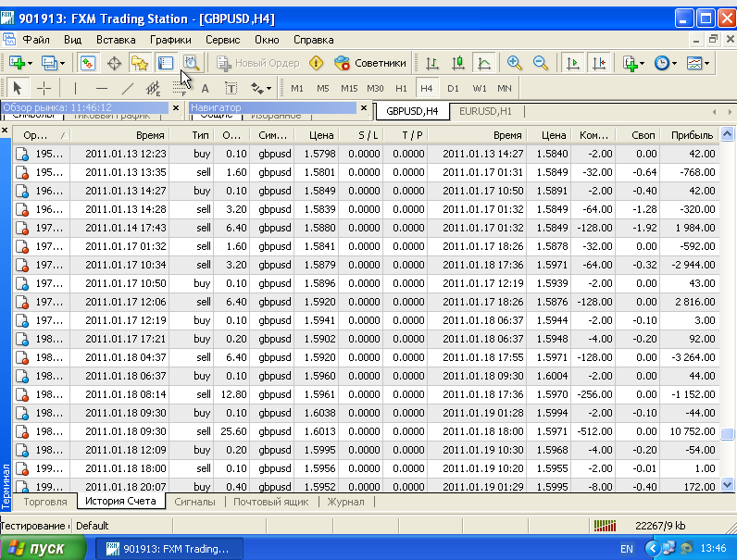Switch to the Торговля terminal tab

45,502
